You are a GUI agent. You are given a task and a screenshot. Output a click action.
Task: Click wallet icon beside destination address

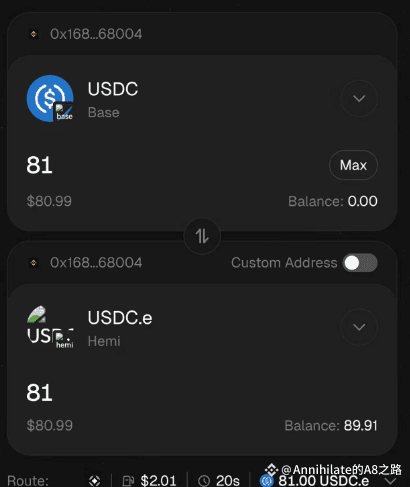(34, 263)
